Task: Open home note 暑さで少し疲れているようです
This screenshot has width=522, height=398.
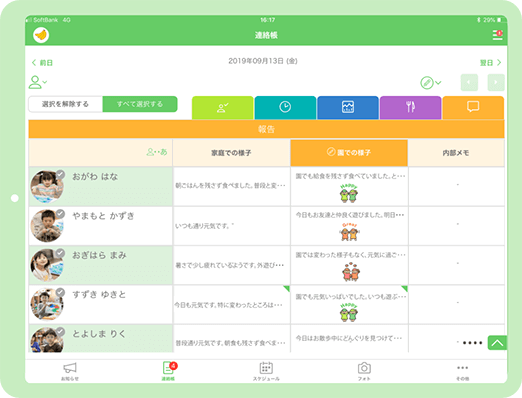Action: [231, 265]
